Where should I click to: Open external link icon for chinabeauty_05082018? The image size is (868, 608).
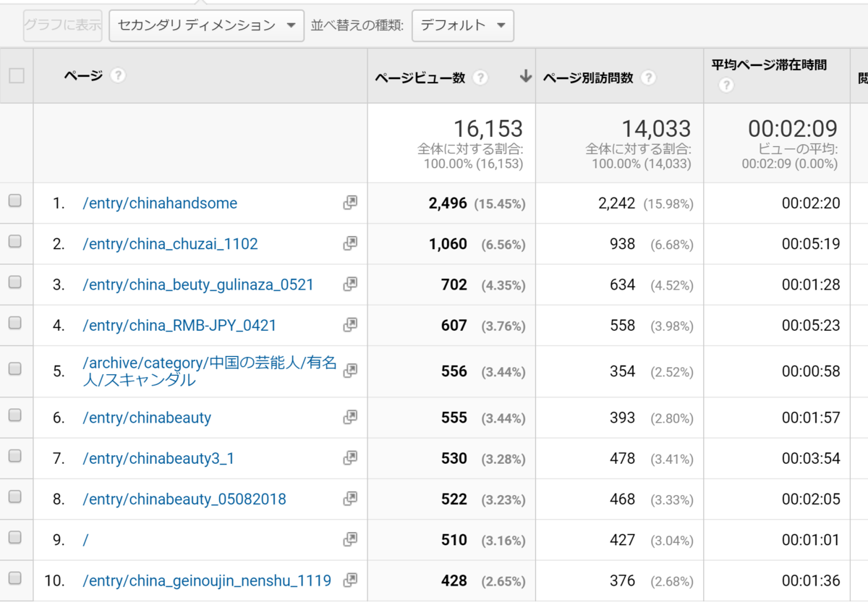pos(350,498)
